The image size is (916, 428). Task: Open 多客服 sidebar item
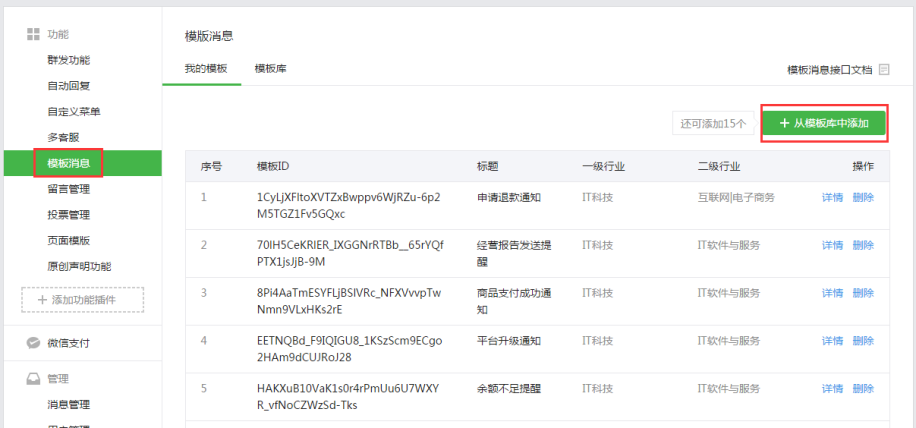pyautogui.click(x=62, y=137)
